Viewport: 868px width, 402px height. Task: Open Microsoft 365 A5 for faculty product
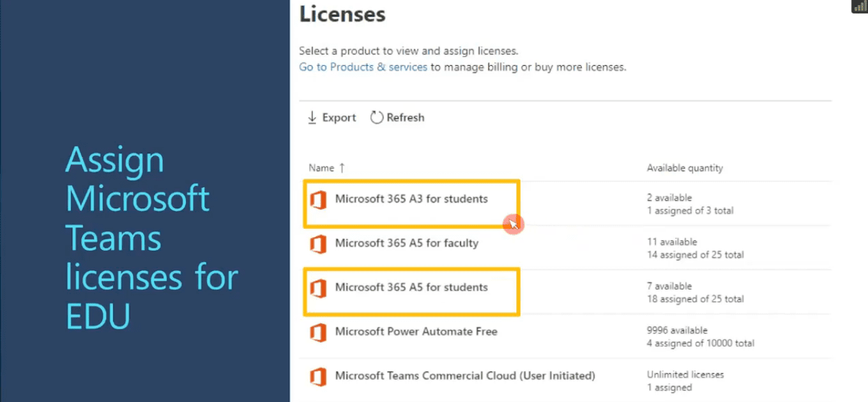click(407, 243)
